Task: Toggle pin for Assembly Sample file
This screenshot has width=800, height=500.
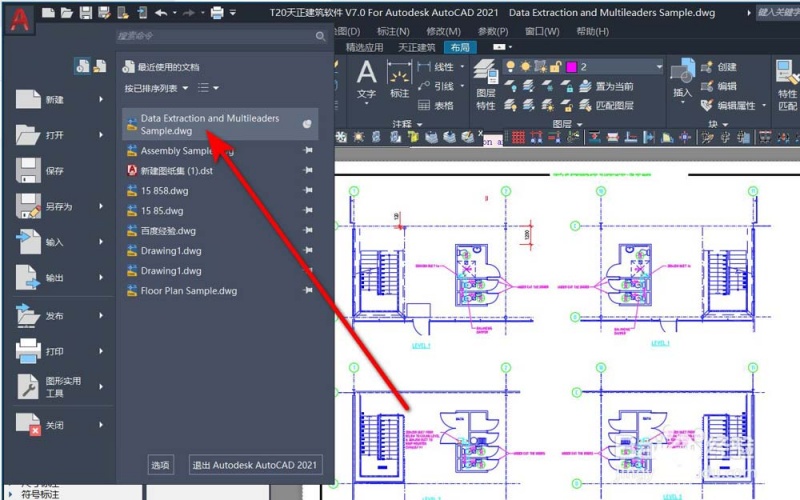Action: click(308, 150)
